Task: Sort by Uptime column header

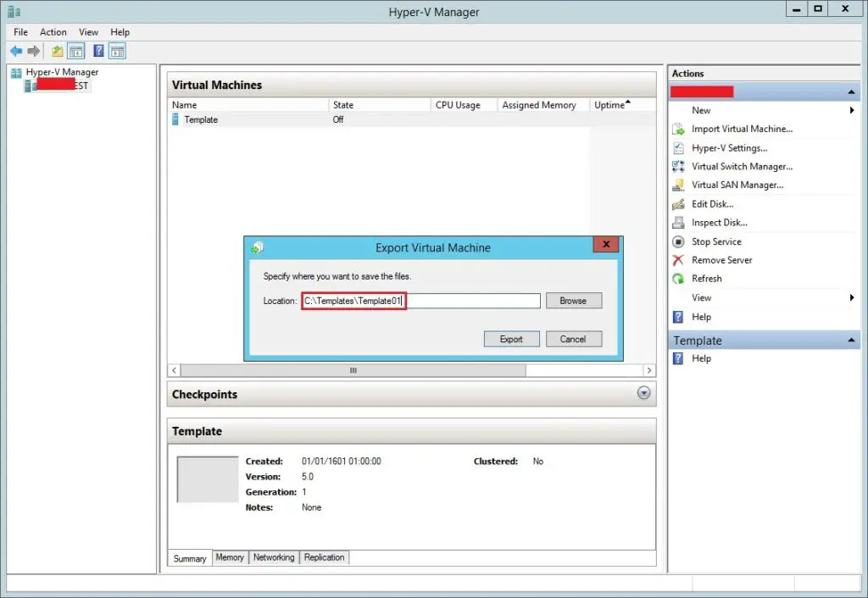Action: tap(623, 105)
